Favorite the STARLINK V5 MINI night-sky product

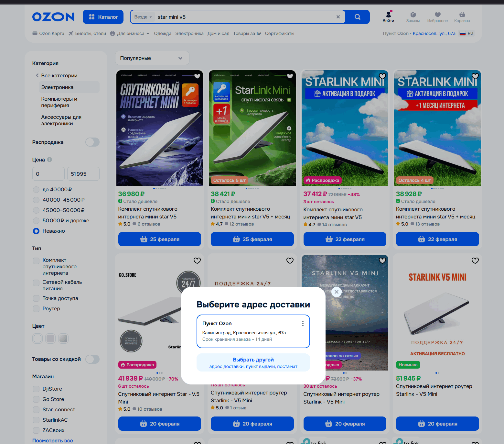382,261
